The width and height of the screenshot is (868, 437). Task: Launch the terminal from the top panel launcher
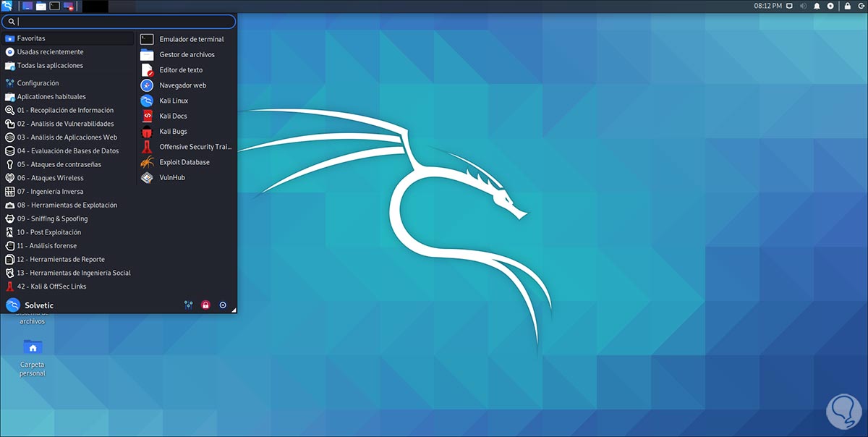[x=55, y=6]
